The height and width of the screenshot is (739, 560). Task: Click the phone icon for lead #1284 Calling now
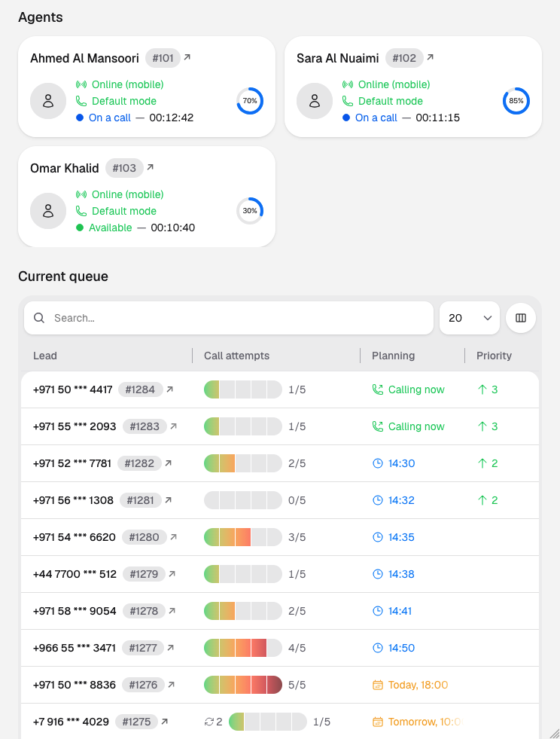[x=378, y=389]
